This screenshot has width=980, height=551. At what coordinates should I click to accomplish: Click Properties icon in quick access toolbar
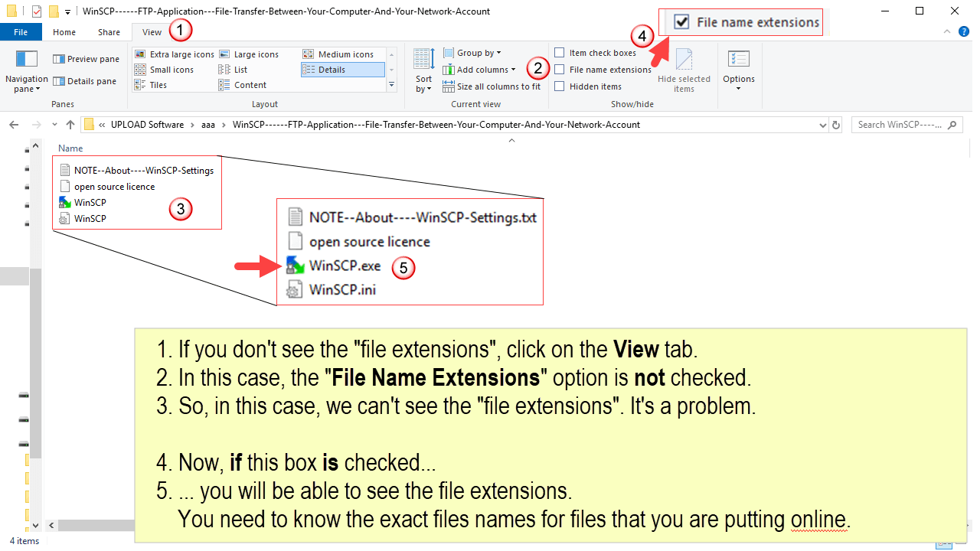tap(36, 11)
